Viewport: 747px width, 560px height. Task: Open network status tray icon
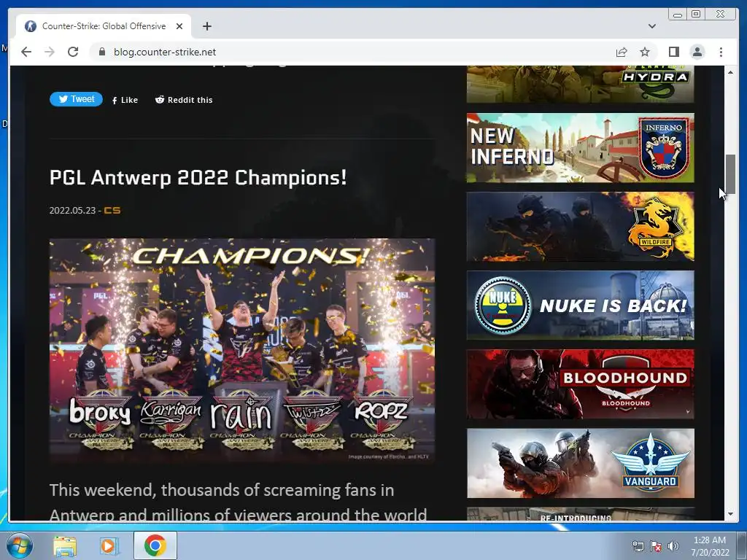[x=638, y=546]
